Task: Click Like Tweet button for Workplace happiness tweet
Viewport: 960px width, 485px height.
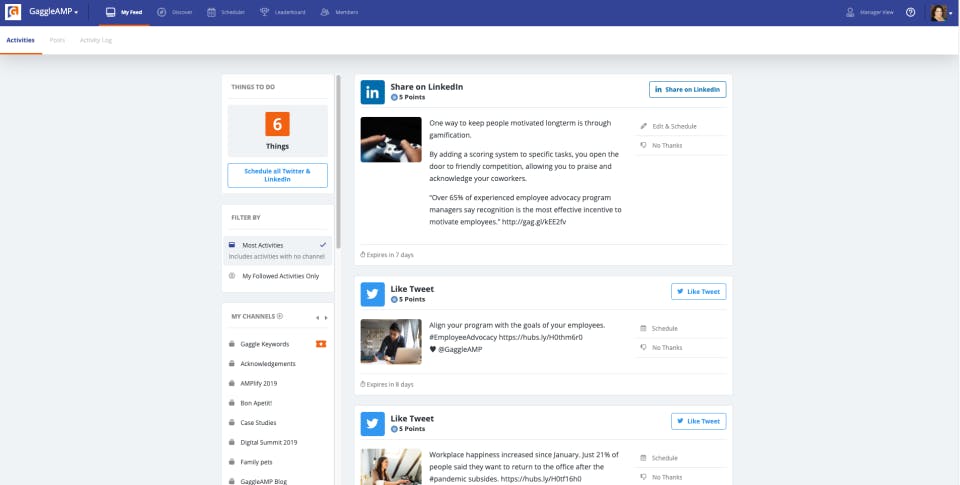Action: pyautogui.click(x=699, y=421)
